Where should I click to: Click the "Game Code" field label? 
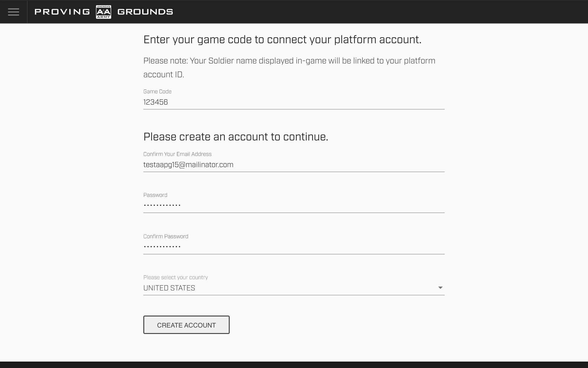pyautogui.click(x=157, y=92)
